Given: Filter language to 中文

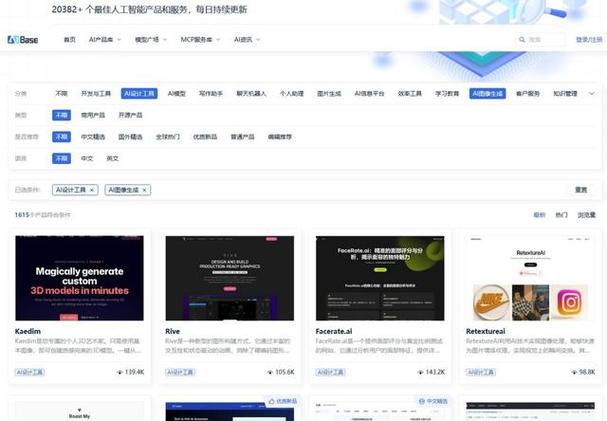Looking at the screenshot, I should [x=87, y=159].
